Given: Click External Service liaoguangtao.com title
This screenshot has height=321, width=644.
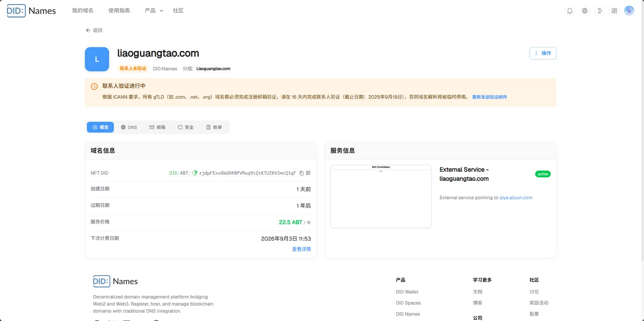Looking at the screenshot, I should (464, 174).
